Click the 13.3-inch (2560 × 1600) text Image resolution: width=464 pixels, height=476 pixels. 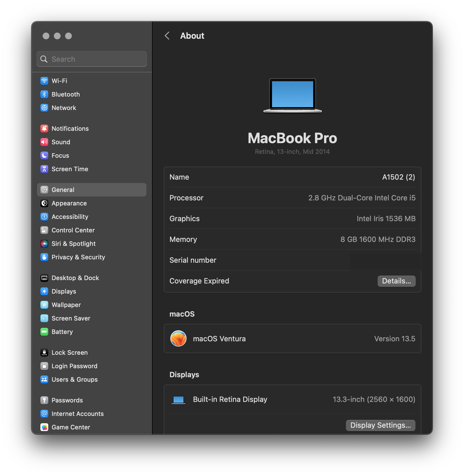click(x=374, y=399)
